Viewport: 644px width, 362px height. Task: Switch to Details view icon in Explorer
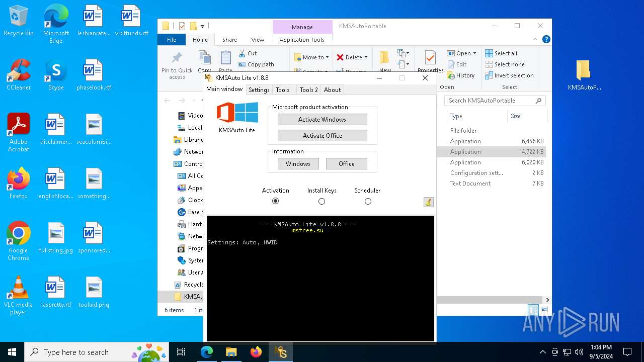[x=533, y=310]
